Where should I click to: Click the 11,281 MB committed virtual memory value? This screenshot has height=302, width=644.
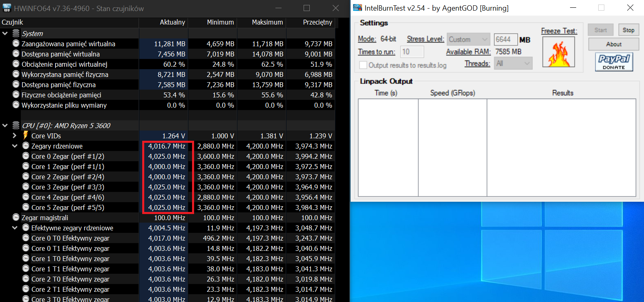(x=170, y=44)
